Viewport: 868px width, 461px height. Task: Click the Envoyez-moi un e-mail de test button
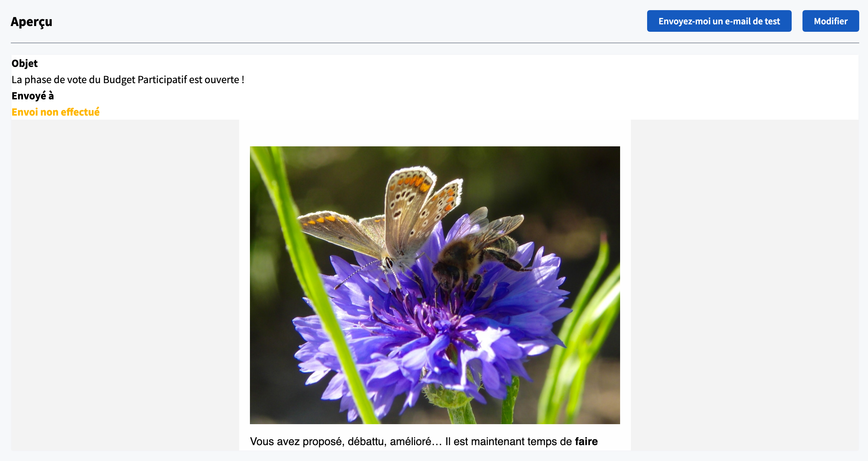pyautogui.click(x=719, y=21)
